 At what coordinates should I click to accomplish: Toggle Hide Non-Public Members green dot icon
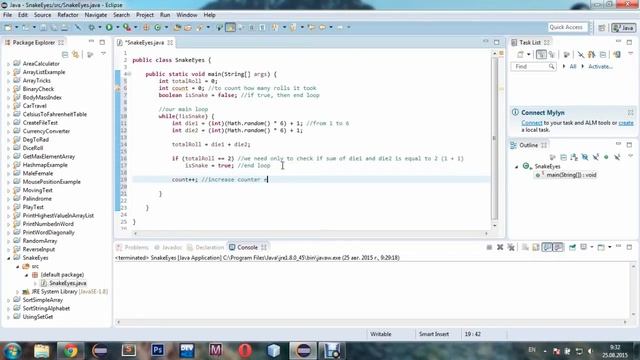coord(606,157)
